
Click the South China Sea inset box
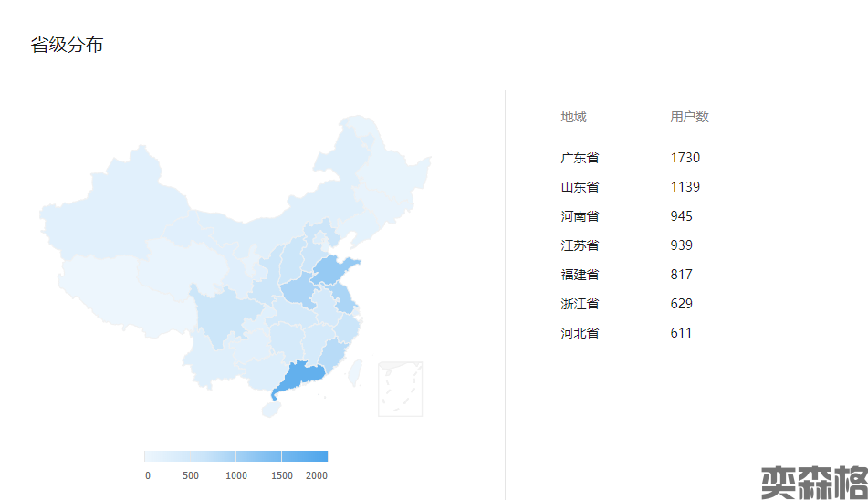pos(400,389)
